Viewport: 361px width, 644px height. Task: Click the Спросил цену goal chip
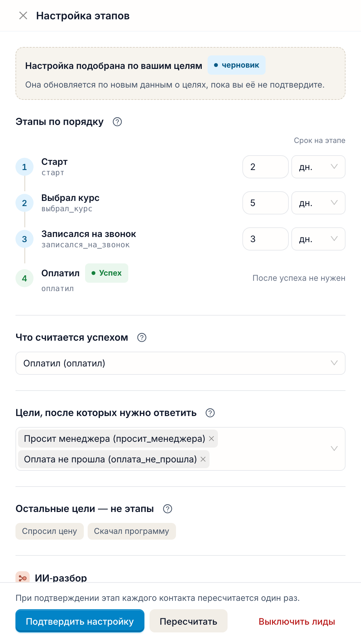pos(50,531)
